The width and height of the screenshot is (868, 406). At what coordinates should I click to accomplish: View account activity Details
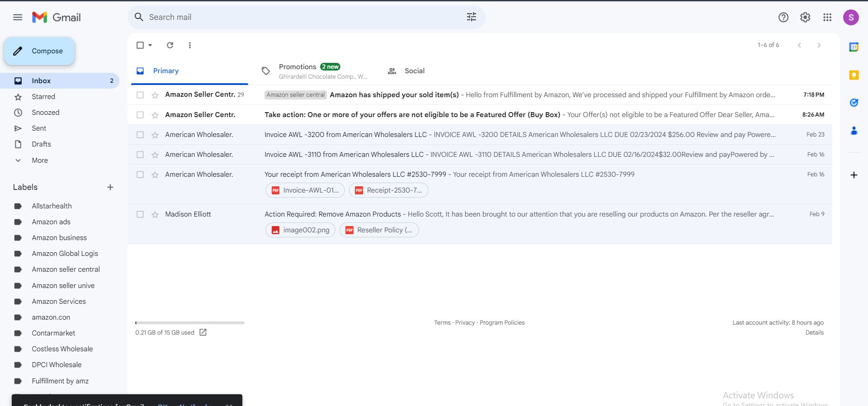[x=814, y=333]
